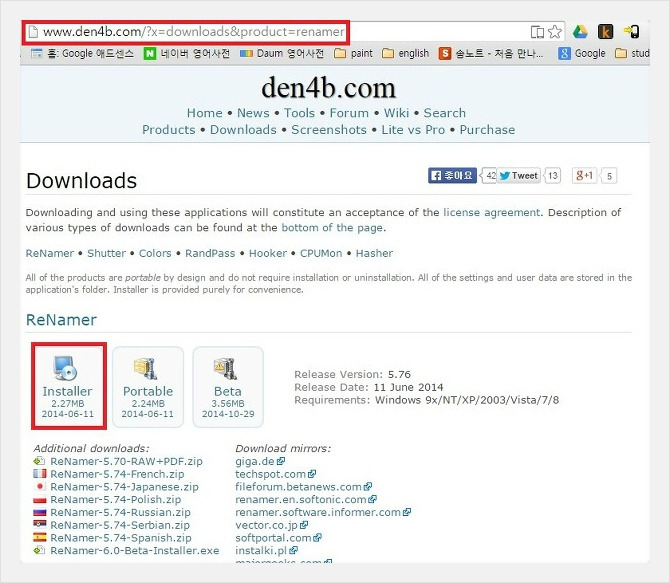This screenshot has width=670, height=583.
Task: Open the Google bookmark with blue icon
Action: [582, 53]
